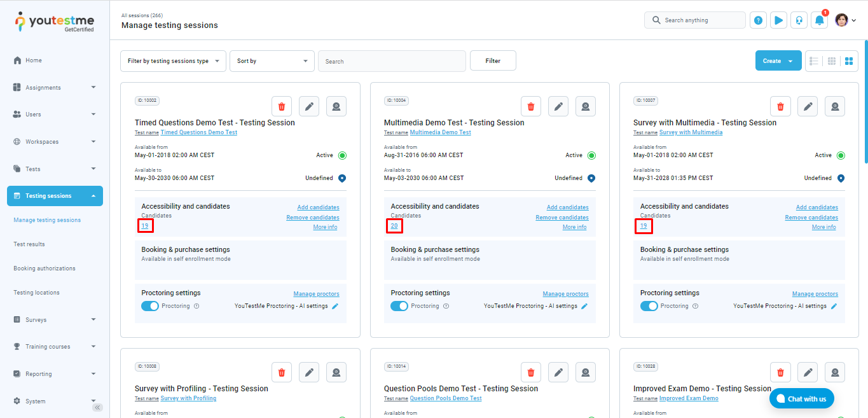Open Test results in sidebar
Viewport: 868px width, 418px height.
(x=29, y=244)
